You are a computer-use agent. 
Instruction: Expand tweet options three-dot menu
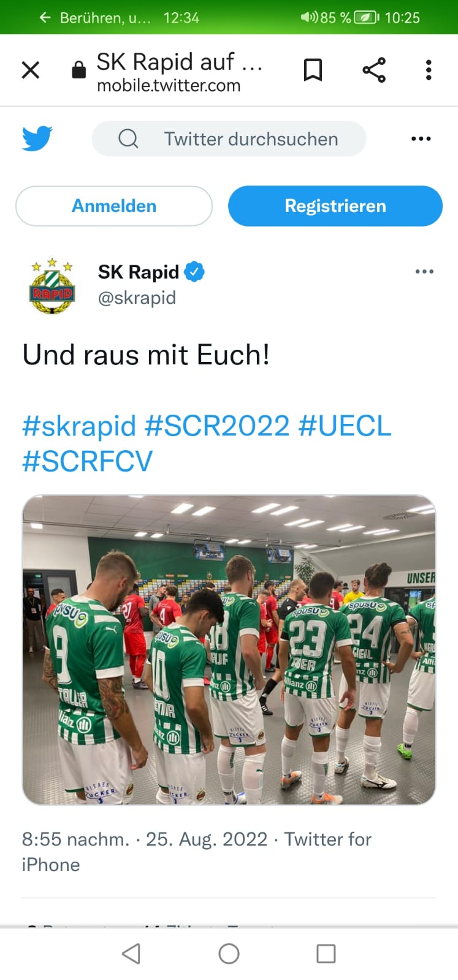[x=424, y=271]
